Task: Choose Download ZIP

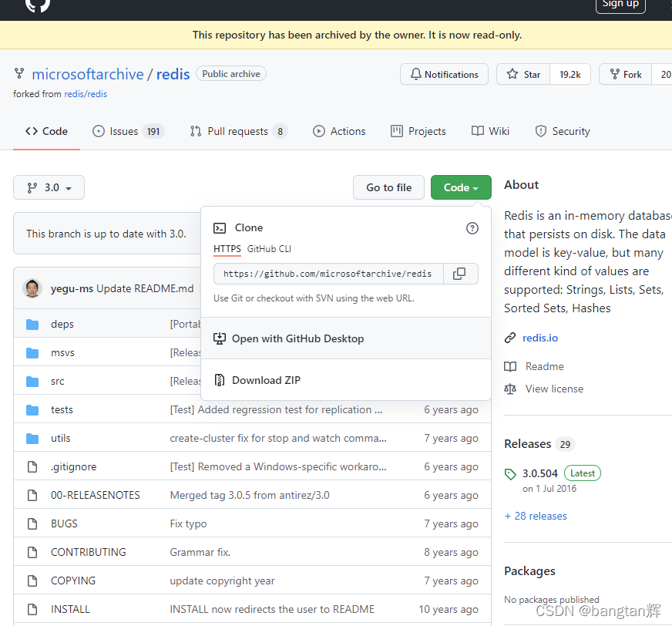Action: pyautogui.click(x=345, y=380)
